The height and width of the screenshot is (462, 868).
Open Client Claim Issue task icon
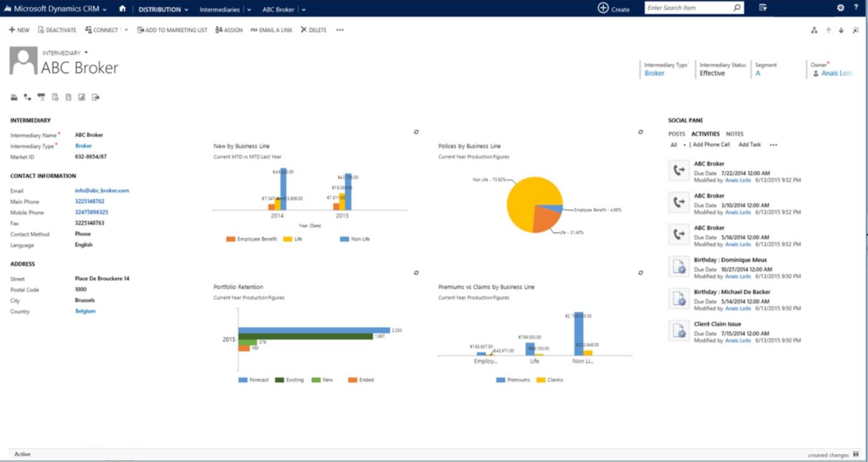tap(679, 331)
